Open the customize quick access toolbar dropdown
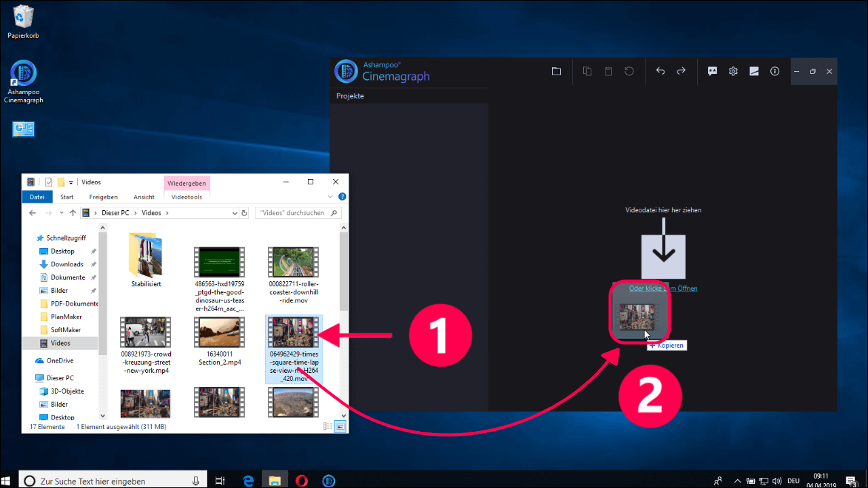868x488 pixels. coord(71,182)
